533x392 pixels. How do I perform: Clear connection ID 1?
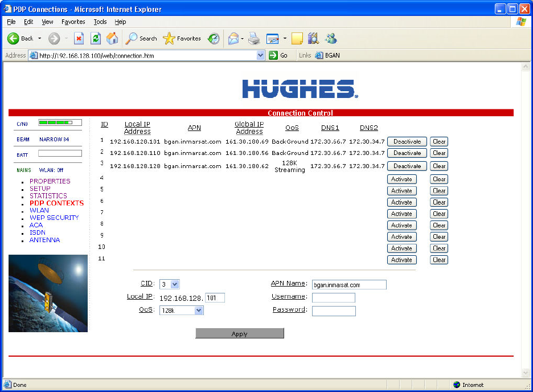pos(439,141)
